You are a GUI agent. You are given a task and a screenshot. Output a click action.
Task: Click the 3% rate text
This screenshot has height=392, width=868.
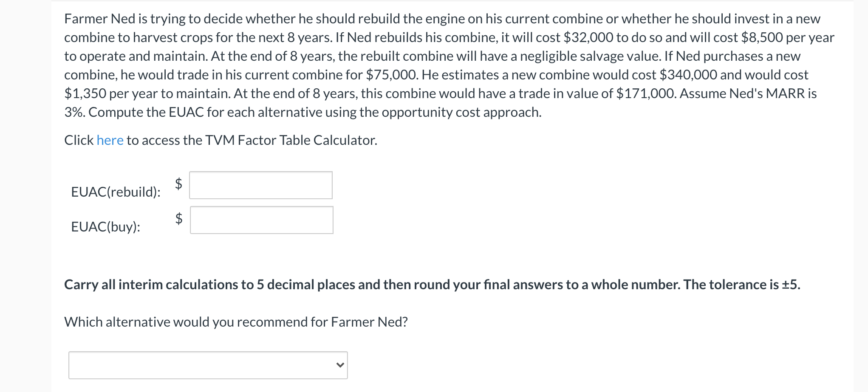tap(74, 112)
